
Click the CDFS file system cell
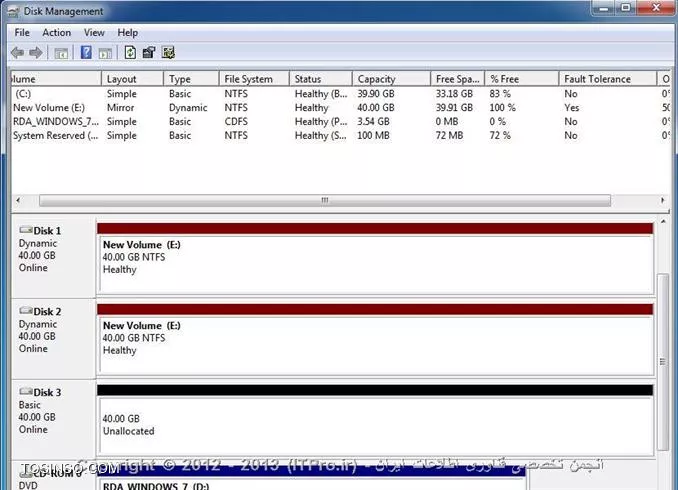coord(236,122)
